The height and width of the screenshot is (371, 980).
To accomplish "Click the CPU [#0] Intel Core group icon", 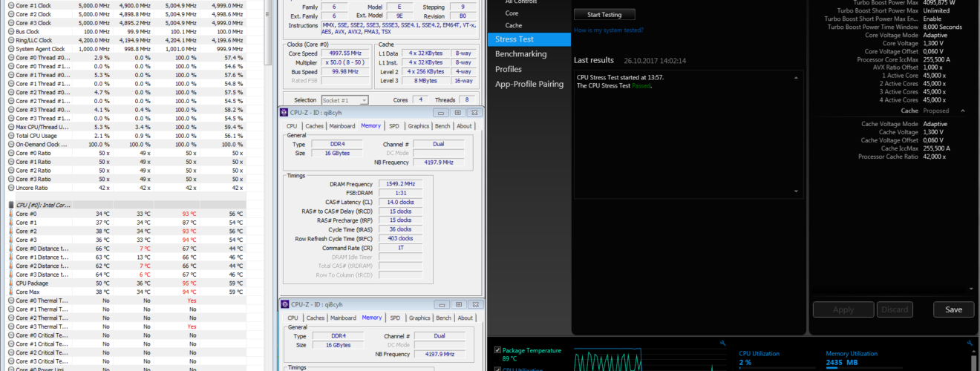I will [x=11, y=204].
